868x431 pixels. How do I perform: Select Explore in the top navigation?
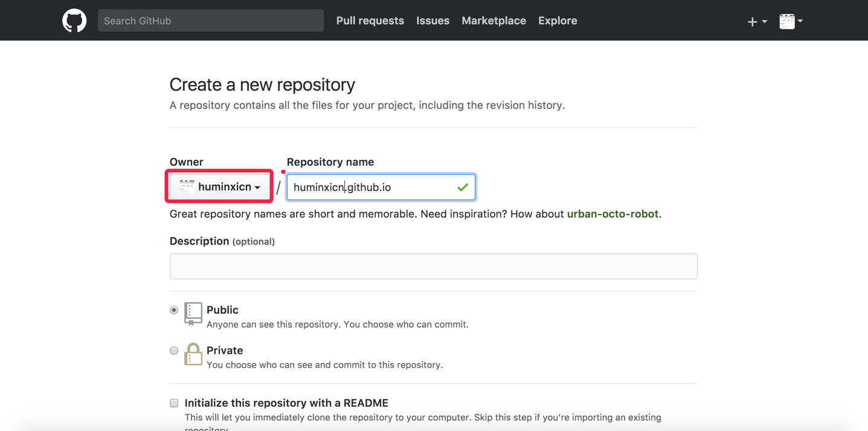(558, 21)
